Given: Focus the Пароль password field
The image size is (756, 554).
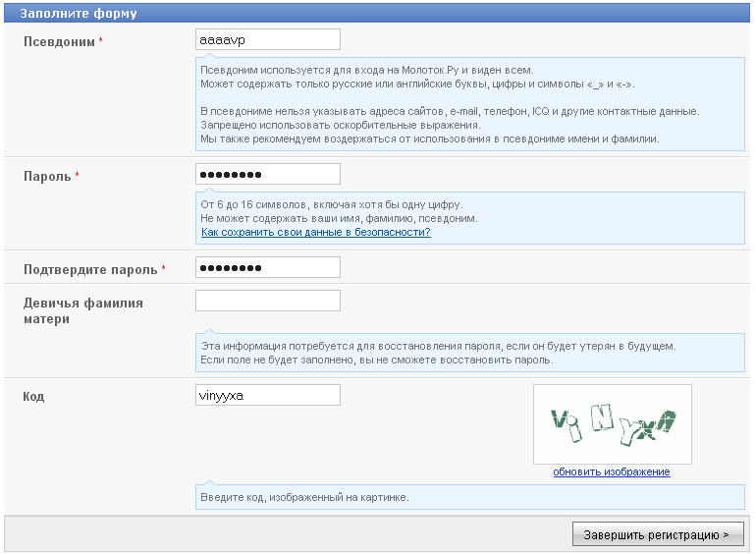Looking at the screenshot, I should coord(268,174).
